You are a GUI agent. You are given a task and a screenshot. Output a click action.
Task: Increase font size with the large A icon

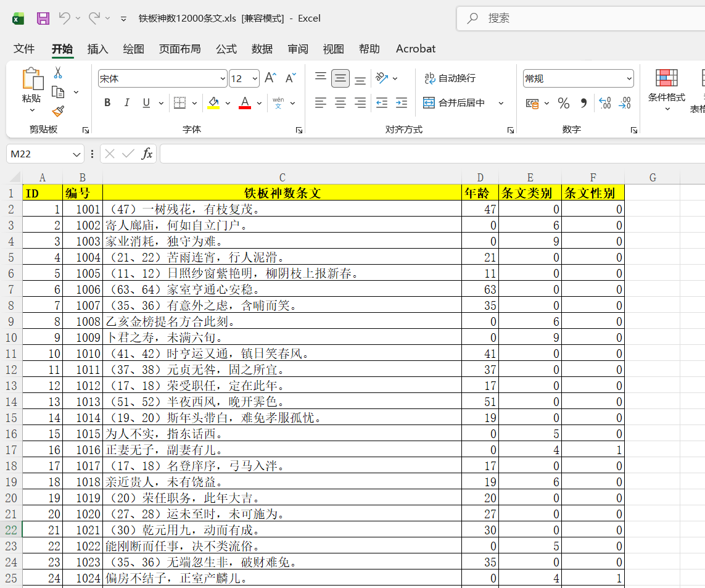coord(270,78)
